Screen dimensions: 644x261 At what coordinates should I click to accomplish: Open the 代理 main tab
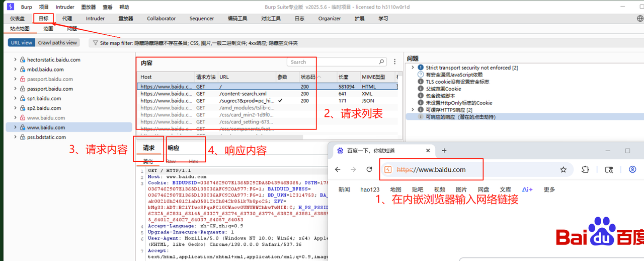(x=67, y=19)
